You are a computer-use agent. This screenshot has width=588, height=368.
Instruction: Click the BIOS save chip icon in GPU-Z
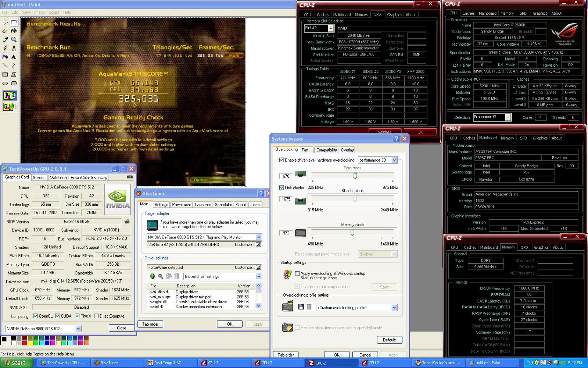pyautogui.click(x=127, y=222)
